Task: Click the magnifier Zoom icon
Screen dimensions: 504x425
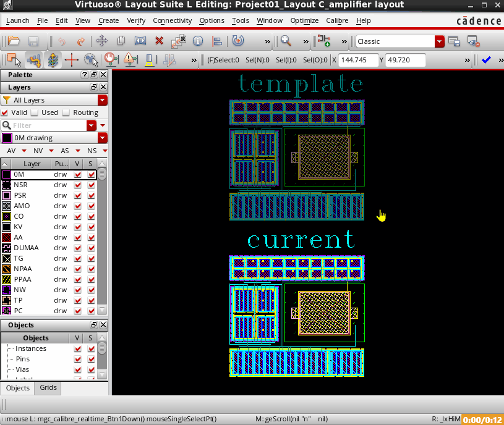Action: (x=286, y=41)
